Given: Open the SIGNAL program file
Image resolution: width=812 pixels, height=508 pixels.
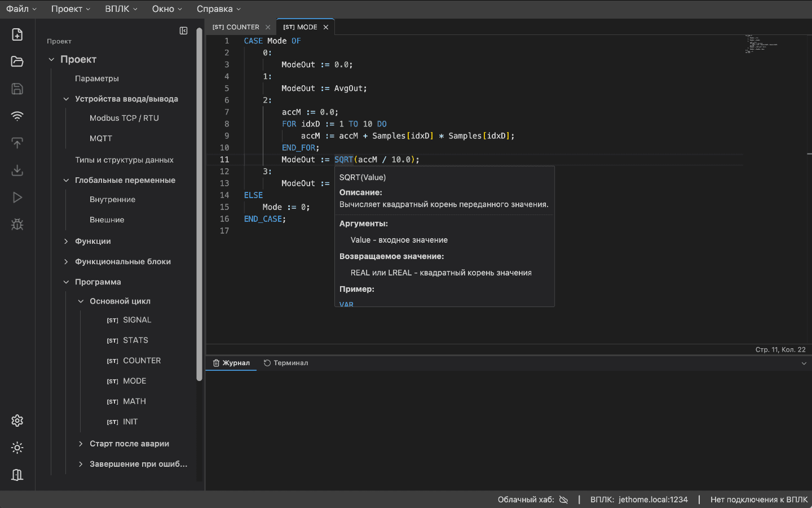Looking at the screenshot, I should point(129,320).
